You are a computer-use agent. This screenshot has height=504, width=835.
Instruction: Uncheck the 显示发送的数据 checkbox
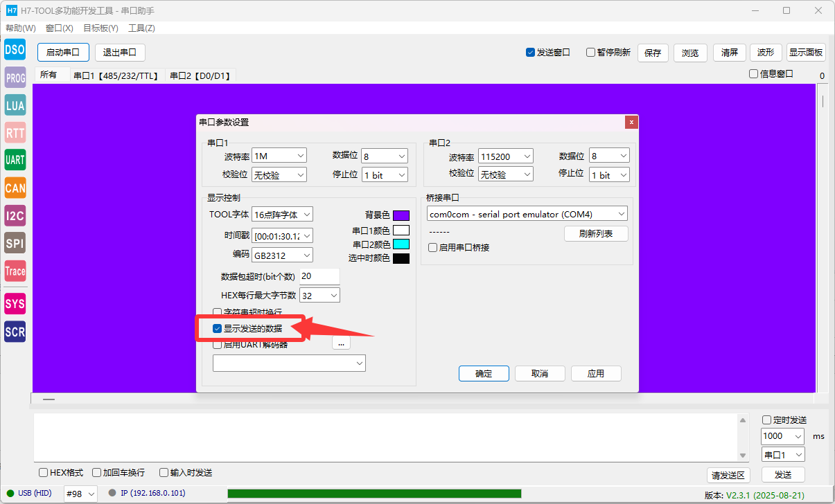point(218,328)
